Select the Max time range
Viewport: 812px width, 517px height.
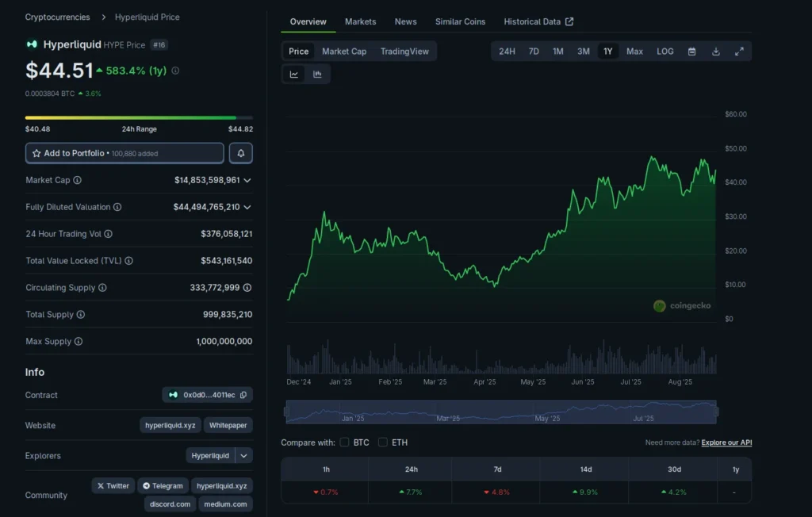(634, 52)
